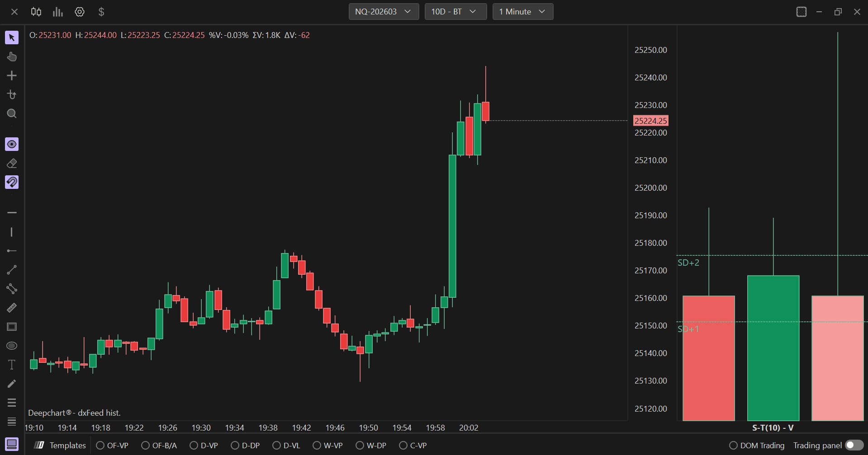Viewport: 868px width, 455px height.
Task: Select the W-VP template option
Action: 328,446
